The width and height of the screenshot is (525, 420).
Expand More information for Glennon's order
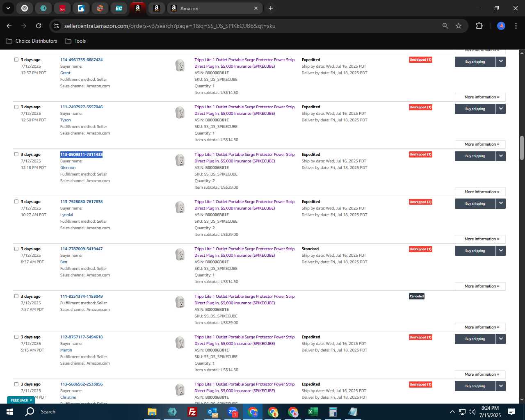point(480,192)
